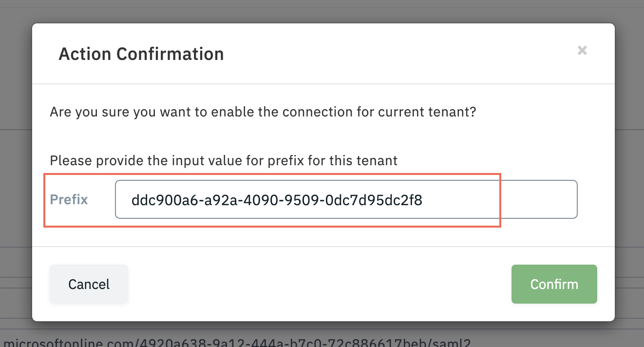Click the gray Prefix label
This screenshot has height=347, width=644.
[x=69, y=199]
